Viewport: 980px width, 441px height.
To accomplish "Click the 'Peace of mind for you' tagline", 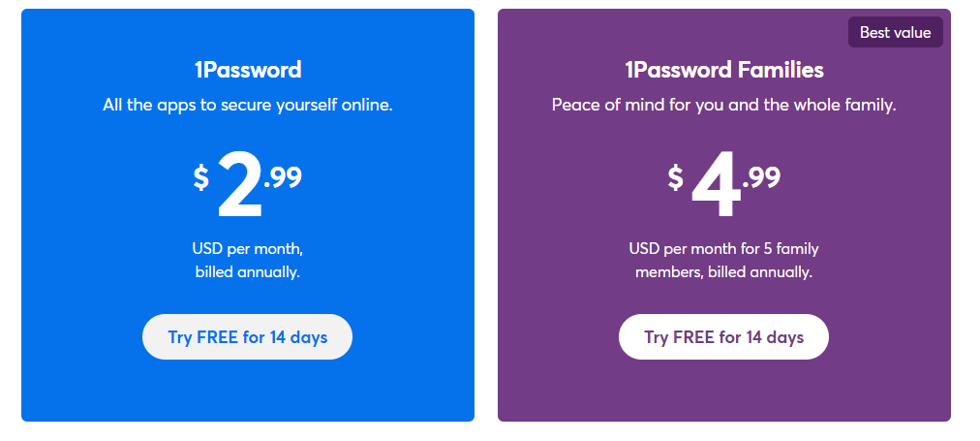I will (723, 105).
